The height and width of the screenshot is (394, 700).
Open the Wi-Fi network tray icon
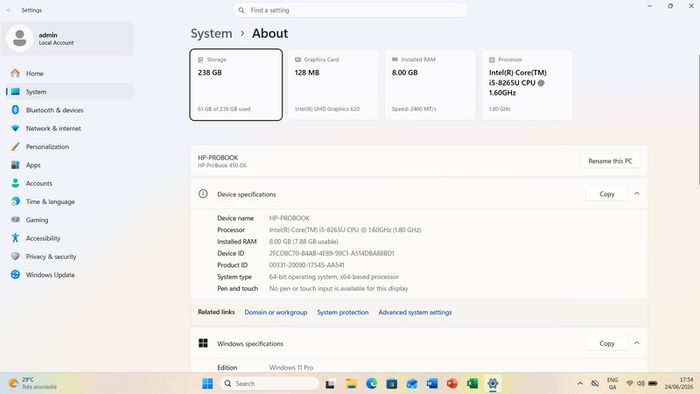coord(629,384)
